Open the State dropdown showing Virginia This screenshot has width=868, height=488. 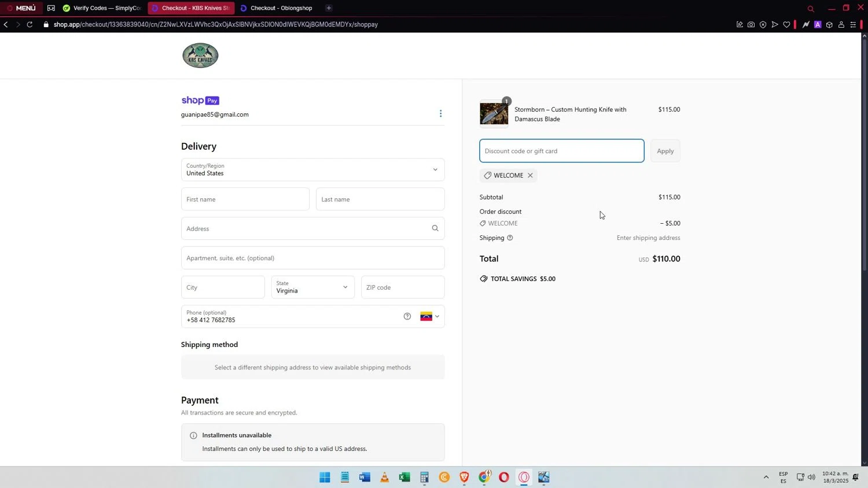click(x=312, y=287)
